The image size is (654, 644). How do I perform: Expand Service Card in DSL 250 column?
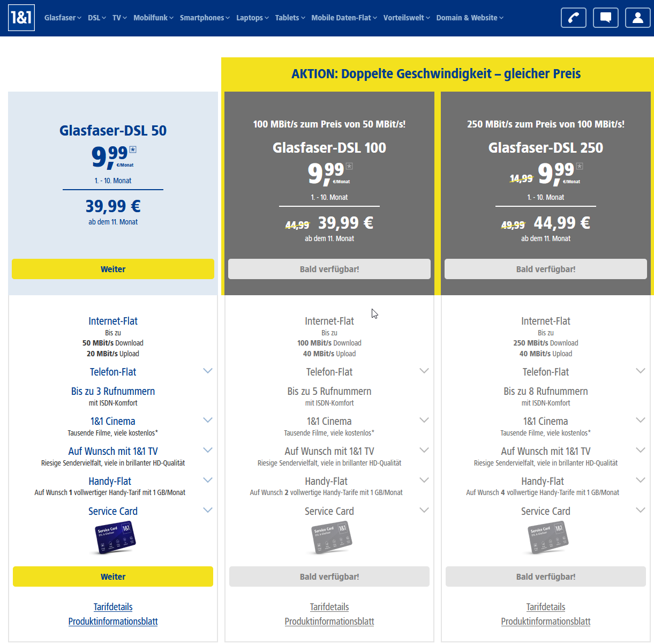pos(641,510)
